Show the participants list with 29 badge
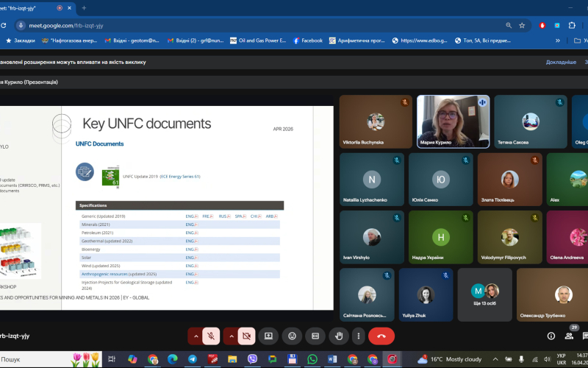The image size is (588, 368). (569, 336)
